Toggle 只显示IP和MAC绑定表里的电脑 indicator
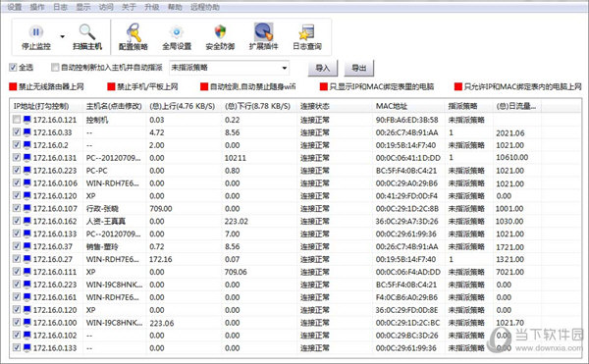Viewport: 589px width, 364px height. click(x=323, y=87)
